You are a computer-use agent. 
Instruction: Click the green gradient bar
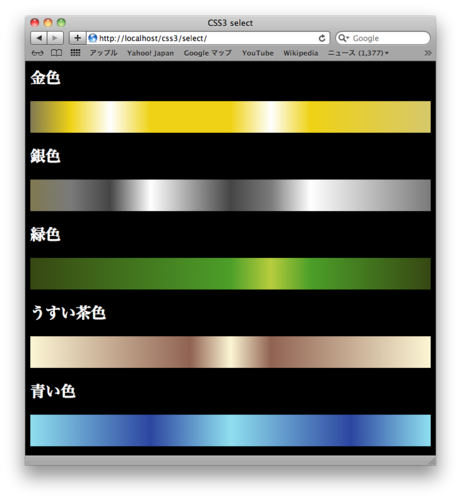230,274
